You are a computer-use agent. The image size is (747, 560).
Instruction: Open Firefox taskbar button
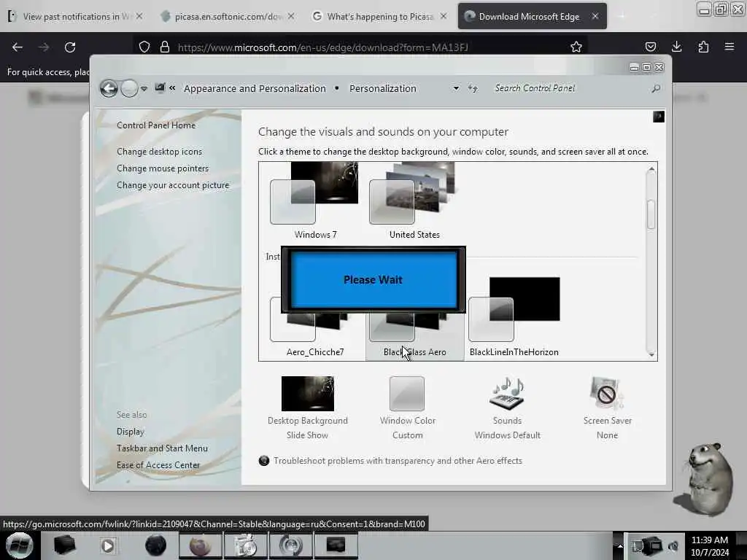(x=200, y=545)
